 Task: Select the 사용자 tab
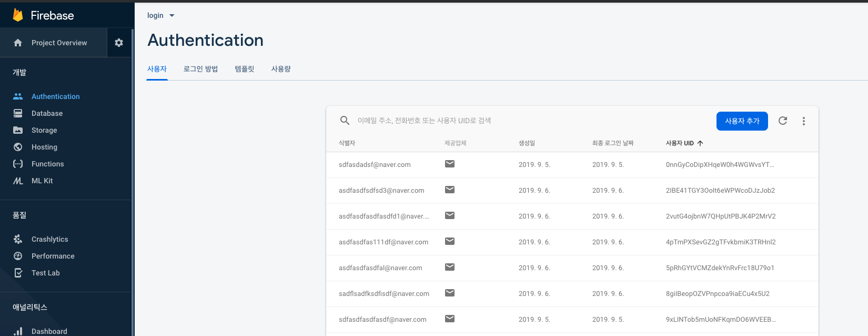[x=157, y=69]
